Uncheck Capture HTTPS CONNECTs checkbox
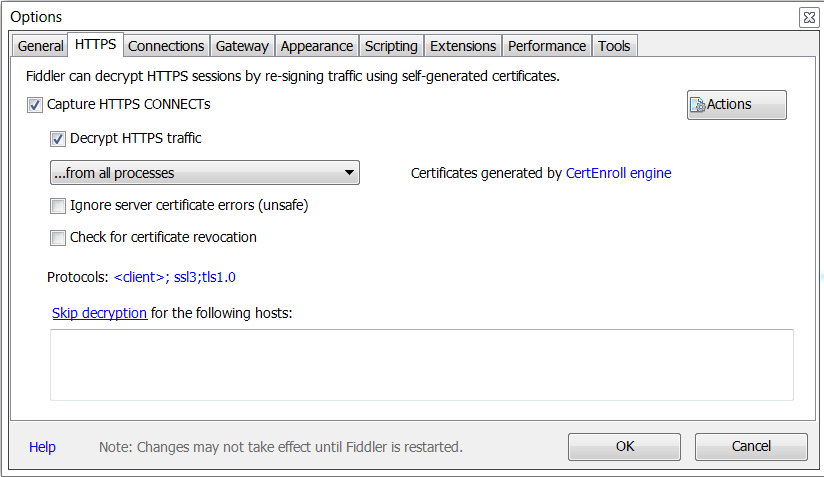This screenshot has height=477, width=824. 36,105
